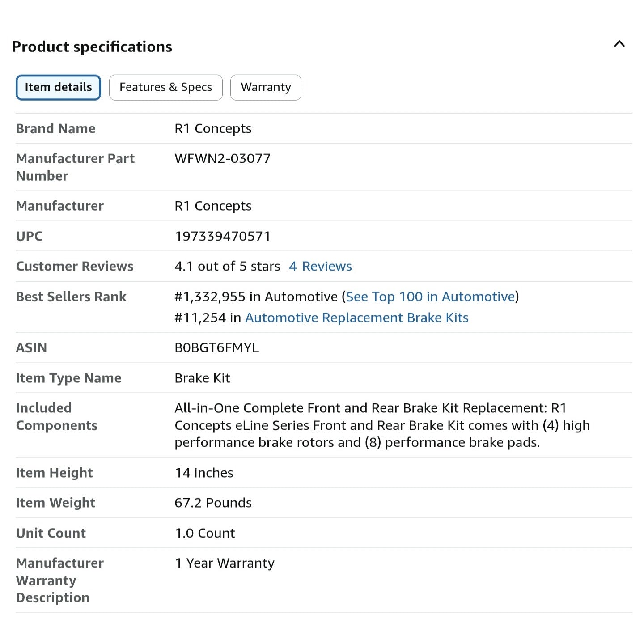
Task: Open the 4 Reviews link
Action: point(320,267)
